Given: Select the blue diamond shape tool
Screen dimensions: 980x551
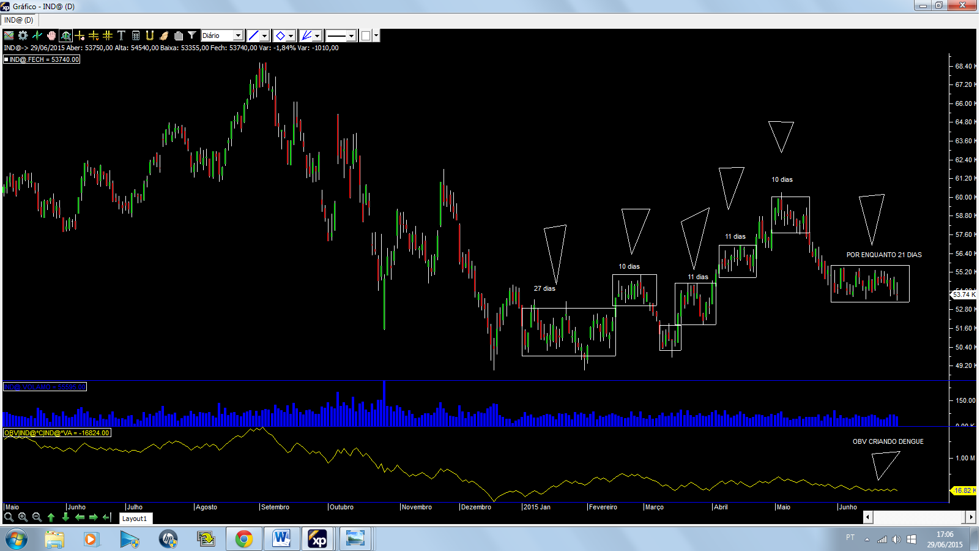Looking at the screenshot, I should (x=280, y=36).
